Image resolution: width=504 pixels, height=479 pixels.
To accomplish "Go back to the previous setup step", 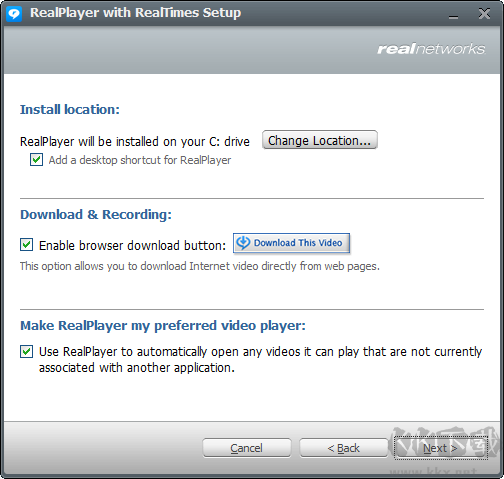I will pos(343,448).
